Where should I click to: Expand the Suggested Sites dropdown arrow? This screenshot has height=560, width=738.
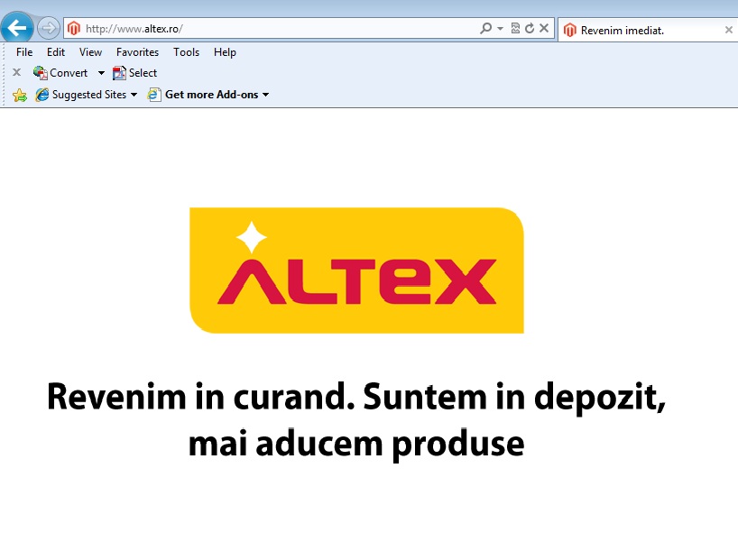tap(134, 95)
